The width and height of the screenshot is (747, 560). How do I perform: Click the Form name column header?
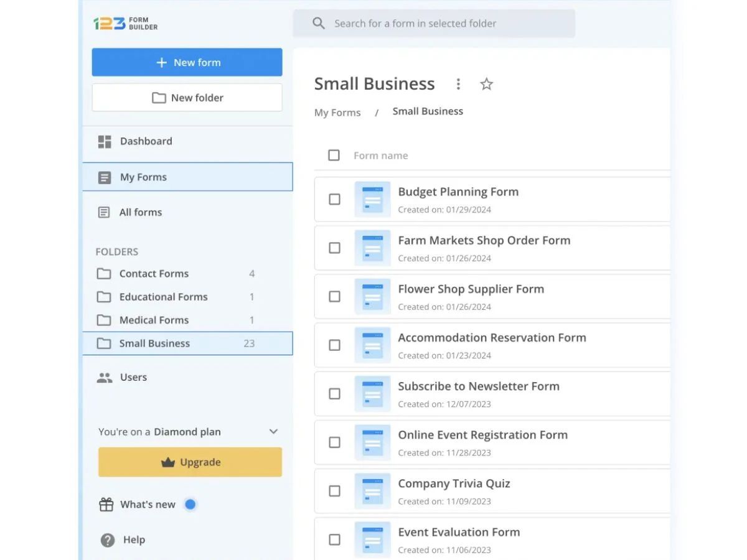coord(381,156)
